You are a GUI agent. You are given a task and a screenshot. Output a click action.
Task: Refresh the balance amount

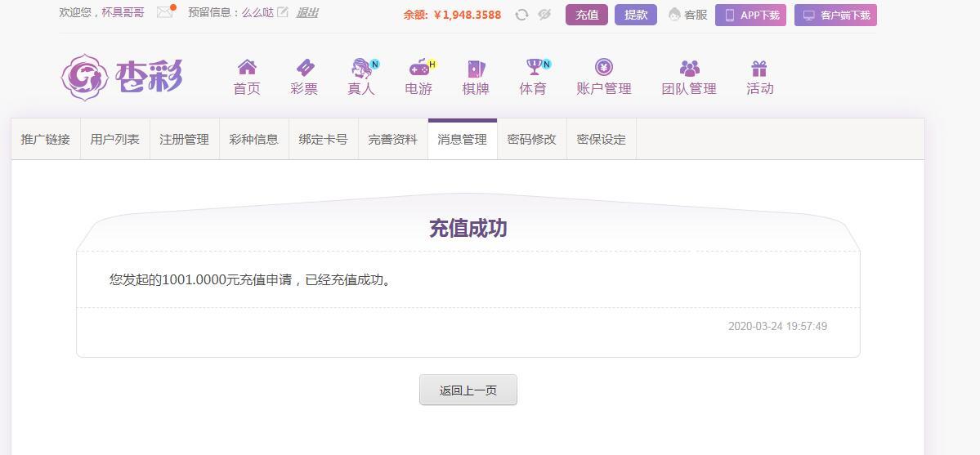(x=521, y=15)
